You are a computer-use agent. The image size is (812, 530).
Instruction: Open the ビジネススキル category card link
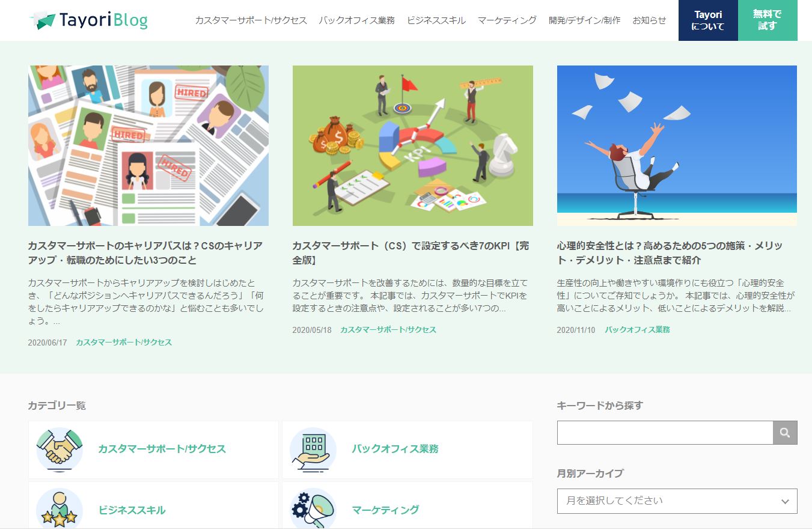(132, 510)
